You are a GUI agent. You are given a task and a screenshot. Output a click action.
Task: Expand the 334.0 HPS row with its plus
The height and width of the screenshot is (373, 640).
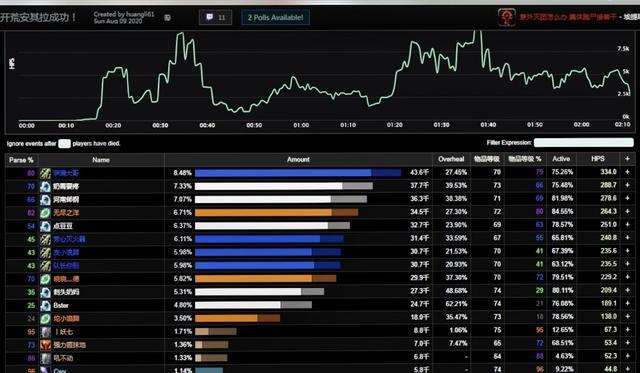tap(627, 172)
